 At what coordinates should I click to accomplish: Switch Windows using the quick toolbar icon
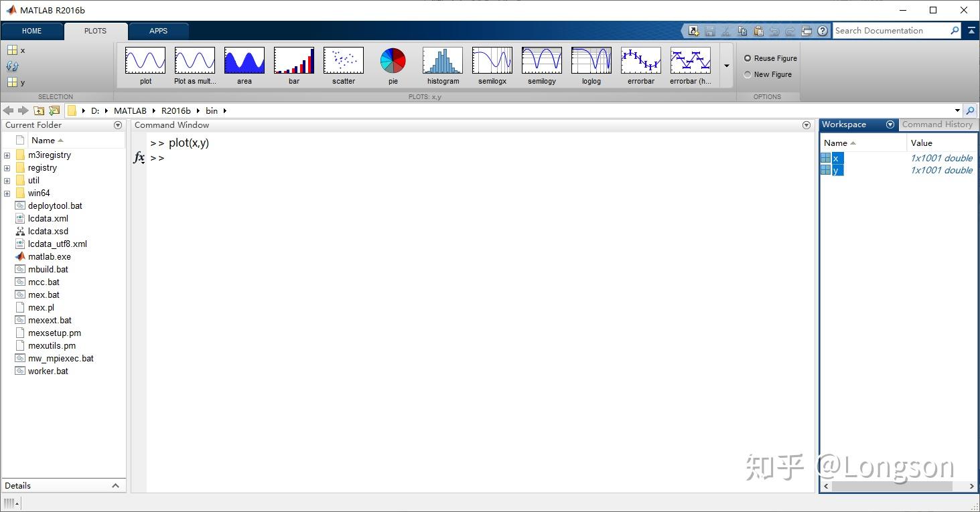pyautogui.click(x=807, y=31)
